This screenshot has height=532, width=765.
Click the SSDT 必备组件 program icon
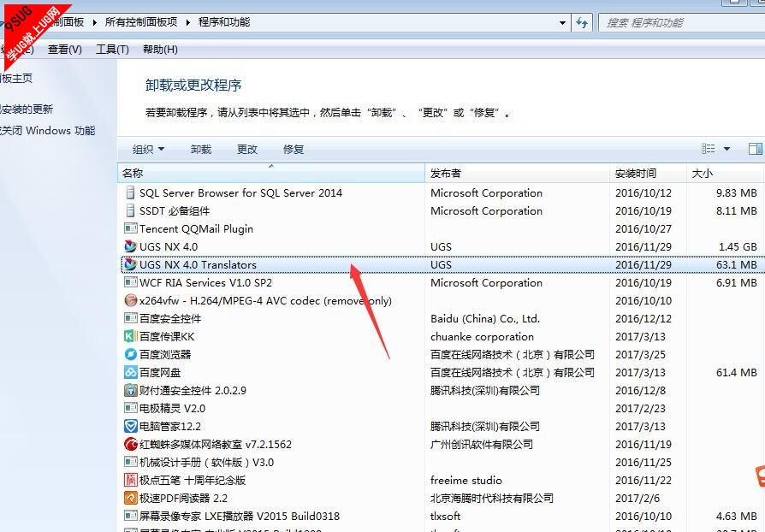(x=130, y=210)
